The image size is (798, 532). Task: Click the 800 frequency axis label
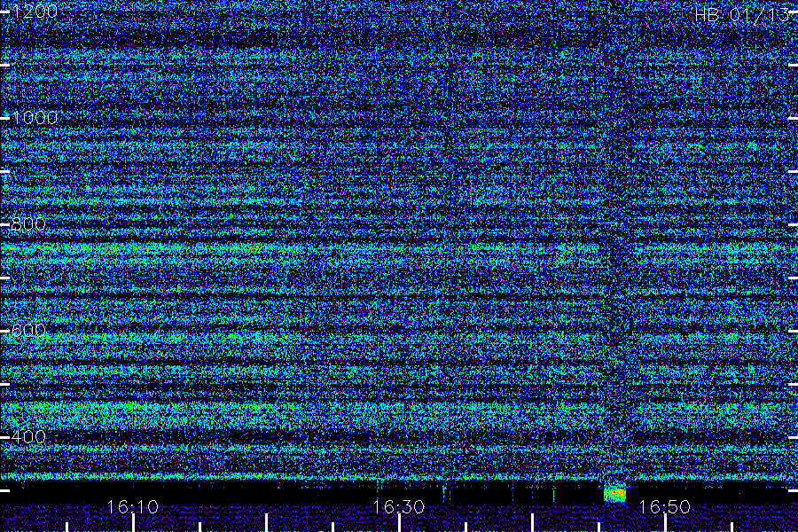[28, 224]
